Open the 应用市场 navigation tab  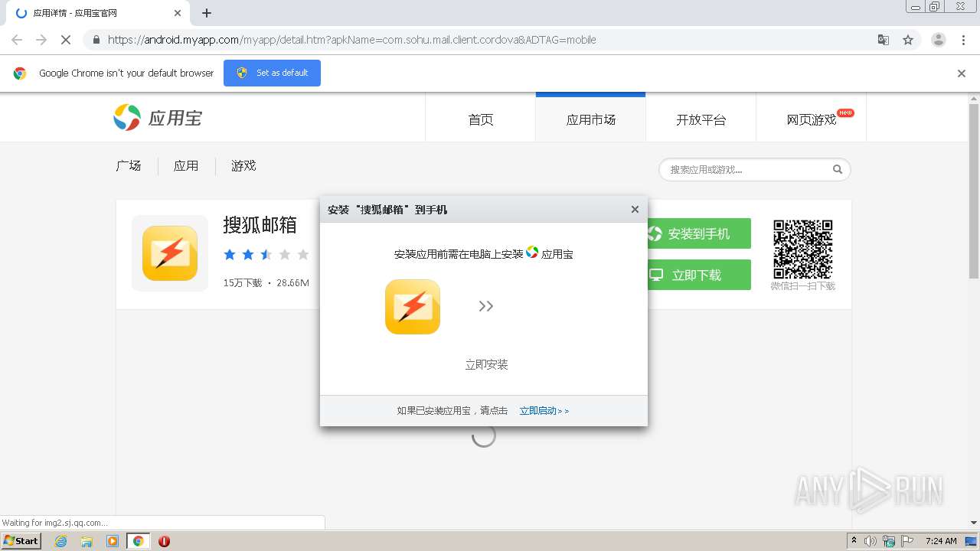point(590,119)
